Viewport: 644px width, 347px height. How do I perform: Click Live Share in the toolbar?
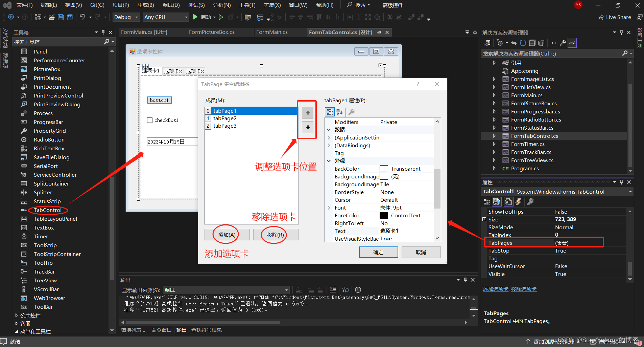click(x=614, y=17)
